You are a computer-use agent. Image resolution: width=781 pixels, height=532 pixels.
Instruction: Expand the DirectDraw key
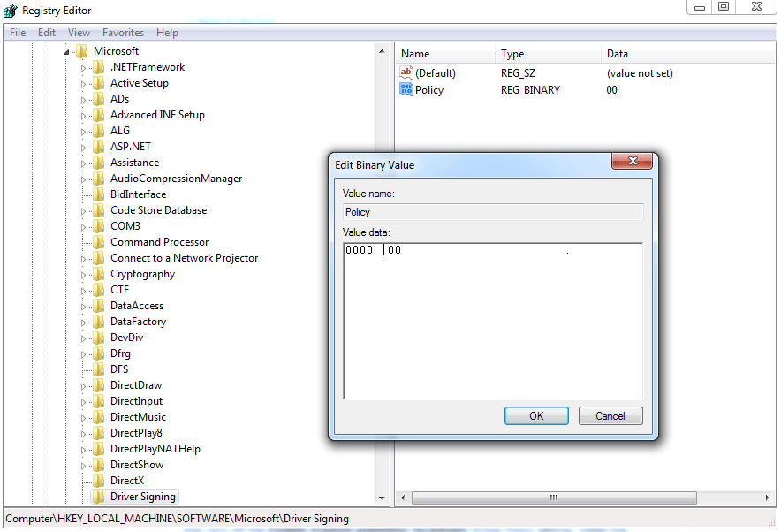coord(84,386)
